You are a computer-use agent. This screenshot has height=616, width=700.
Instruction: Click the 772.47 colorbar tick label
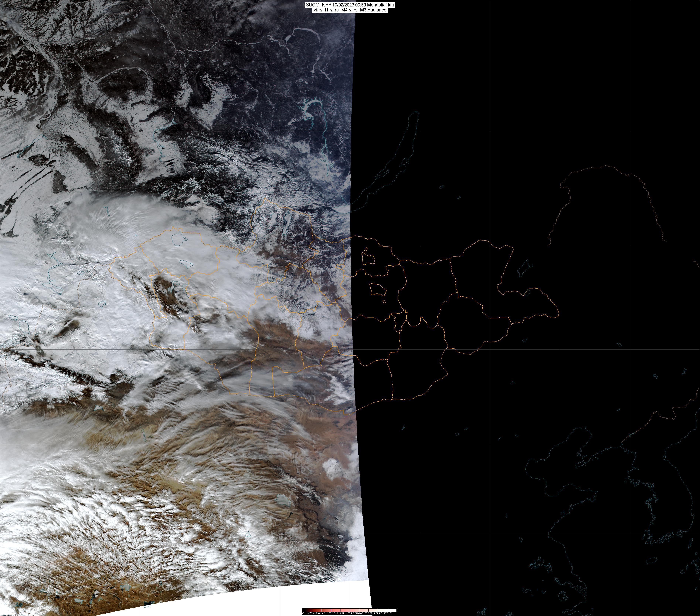[388, 614]
